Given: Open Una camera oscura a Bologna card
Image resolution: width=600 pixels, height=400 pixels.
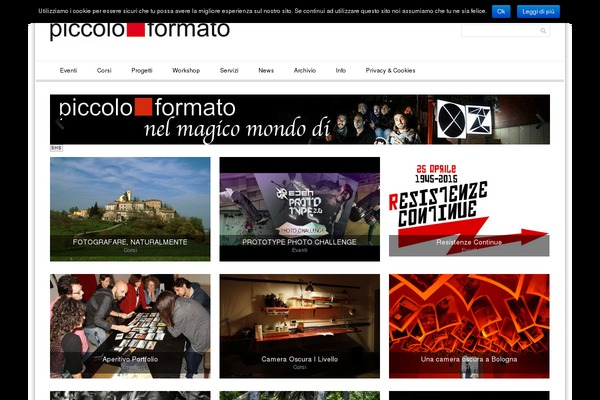Looking at the screenshot, I should [469, 326].
